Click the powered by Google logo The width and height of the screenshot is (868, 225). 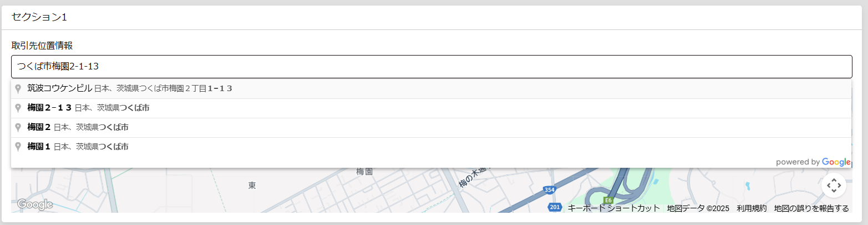813,162
